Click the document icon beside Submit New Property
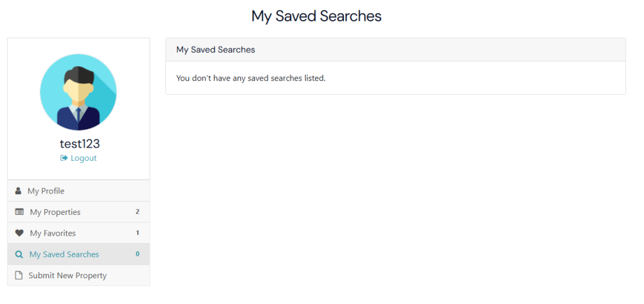 [x=19, y=276]
